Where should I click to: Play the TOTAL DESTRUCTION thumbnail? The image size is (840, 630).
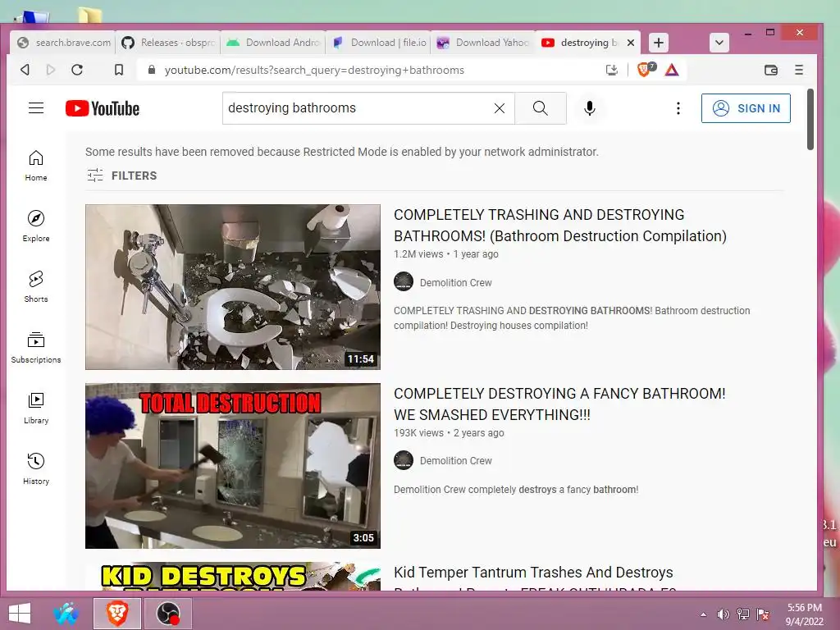pos(232,466)
